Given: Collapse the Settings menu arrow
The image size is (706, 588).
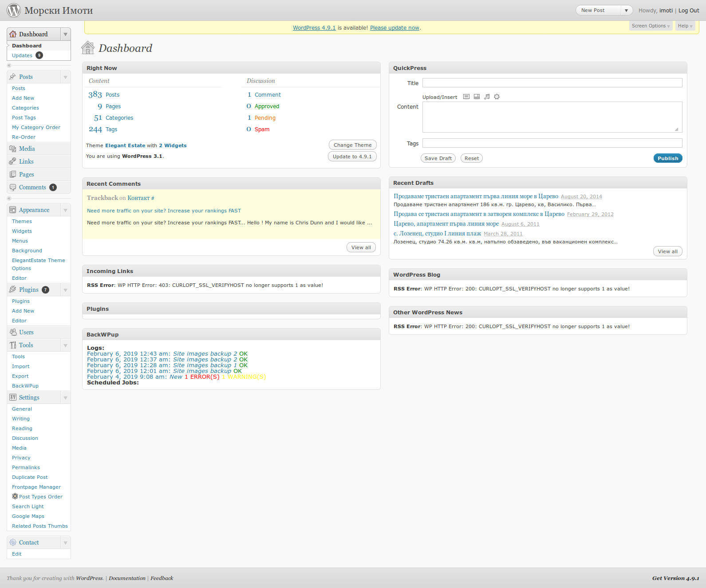Looking at the screenshot, I should point(66,397).
